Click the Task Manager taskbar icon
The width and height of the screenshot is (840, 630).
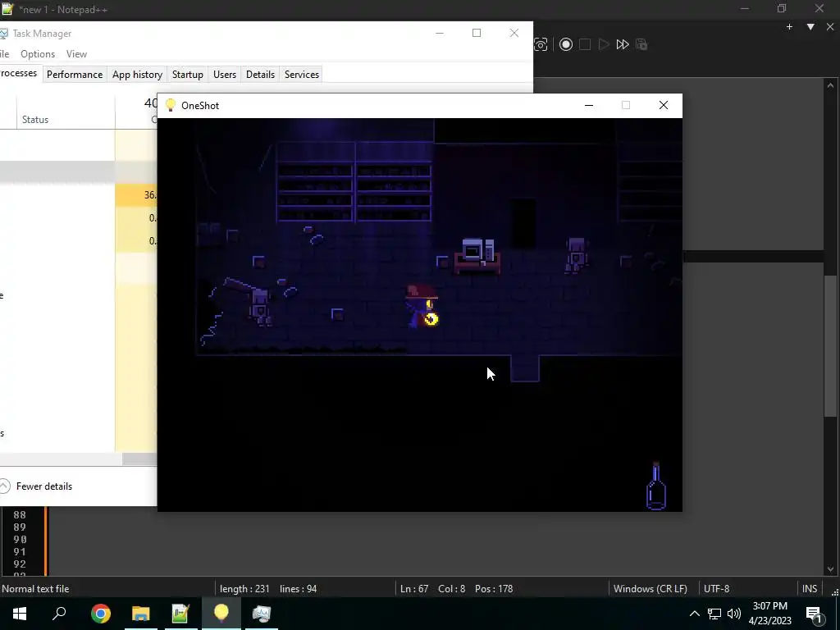point(262,614)
